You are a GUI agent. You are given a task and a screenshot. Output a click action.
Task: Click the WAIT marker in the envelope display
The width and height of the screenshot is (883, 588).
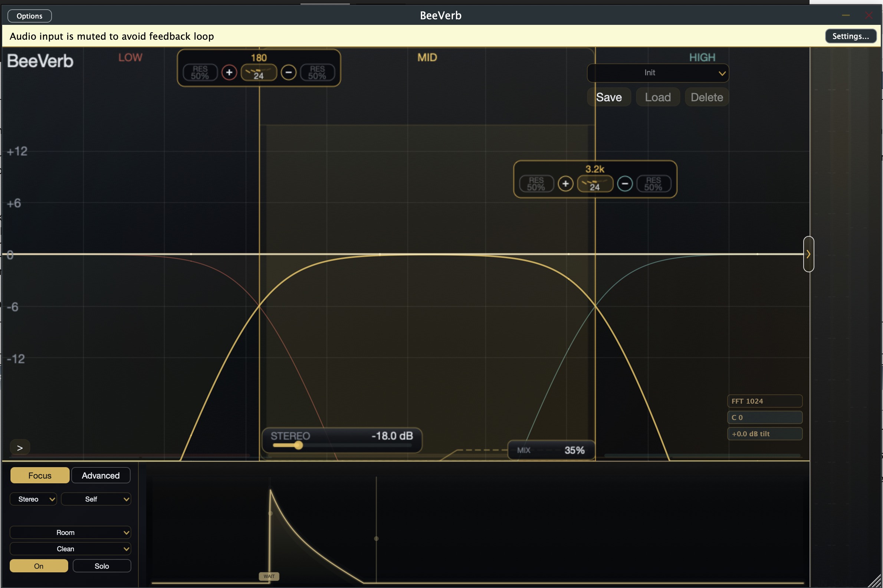coord(269,576)
